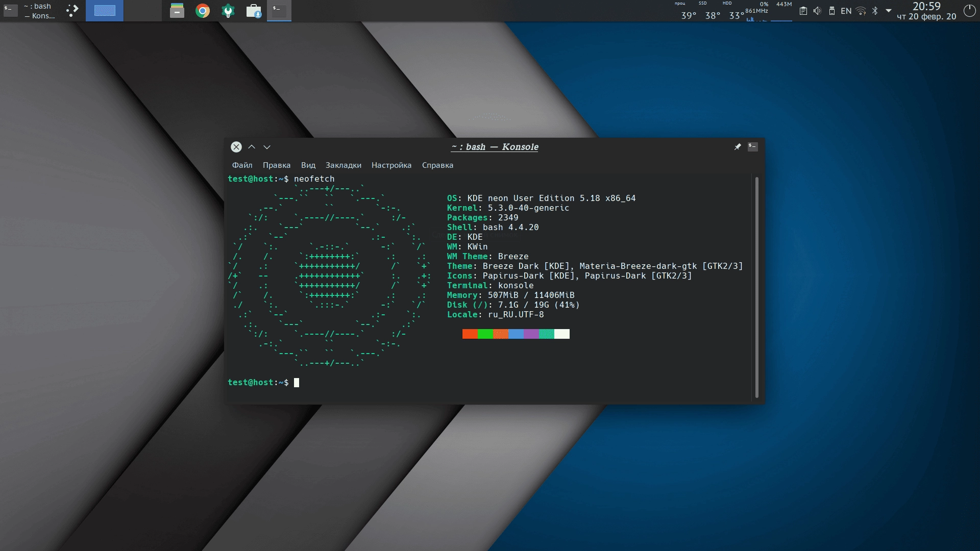Switch keyboard layout via EN indicator
Viewport: 980px width, 551px height.
pyautogui.click(x=846, y=11)
